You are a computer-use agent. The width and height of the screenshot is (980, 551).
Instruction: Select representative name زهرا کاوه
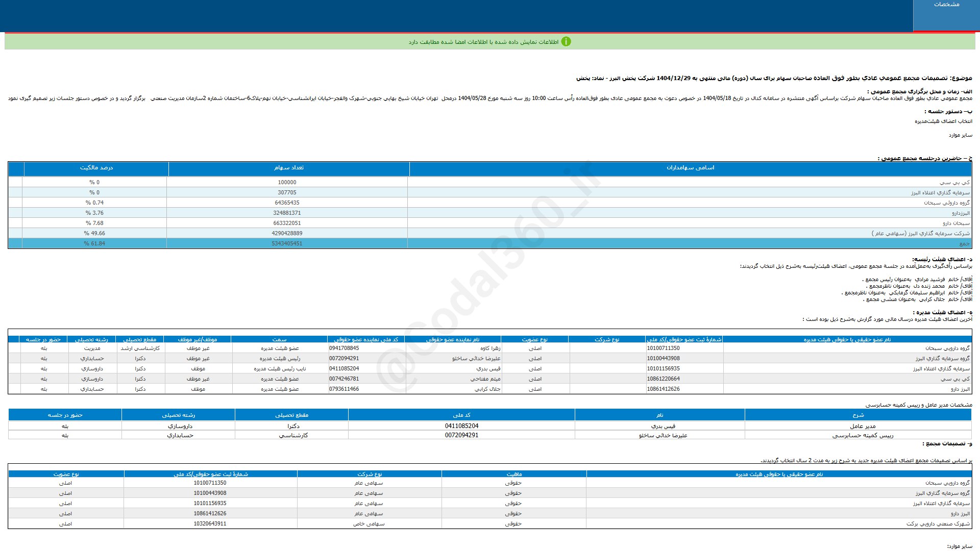coord(490,348)
